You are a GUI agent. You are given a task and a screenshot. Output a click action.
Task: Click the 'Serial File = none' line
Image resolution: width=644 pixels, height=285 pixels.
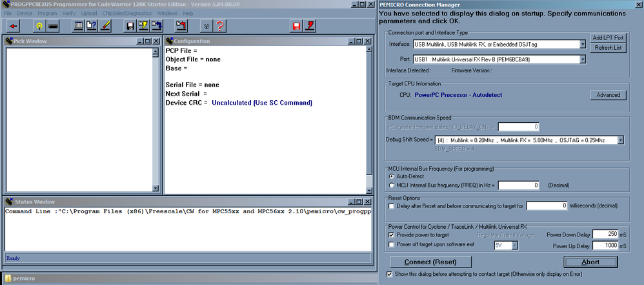click(192, 85)
